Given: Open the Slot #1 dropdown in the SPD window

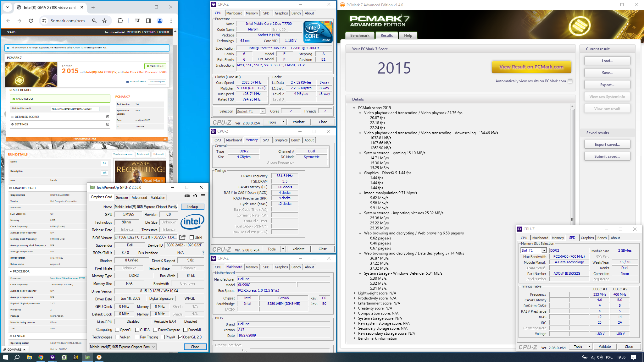Looking at the screenshot, I should coord(534,250).
